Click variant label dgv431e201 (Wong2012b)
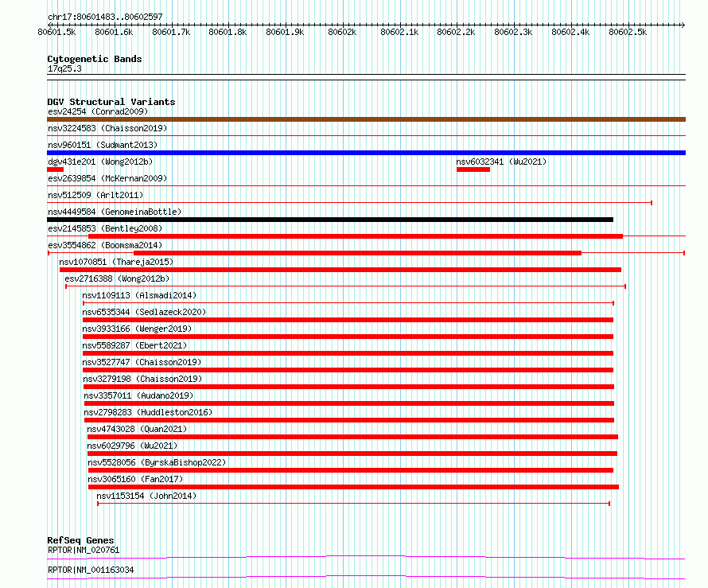Viewport: 708px width, 588px height. 100,162
